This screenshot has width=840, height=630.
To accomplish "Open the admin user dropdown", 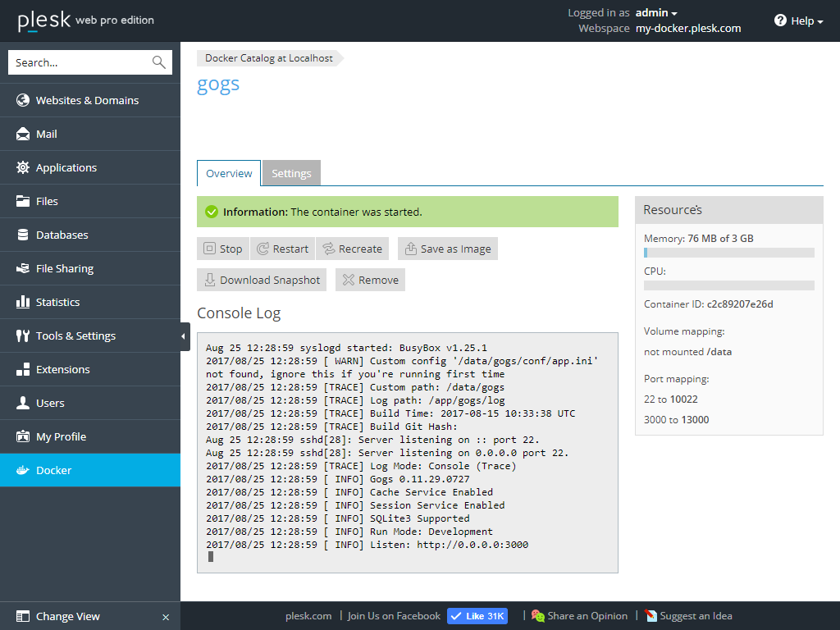I will (x=656, y=13).
